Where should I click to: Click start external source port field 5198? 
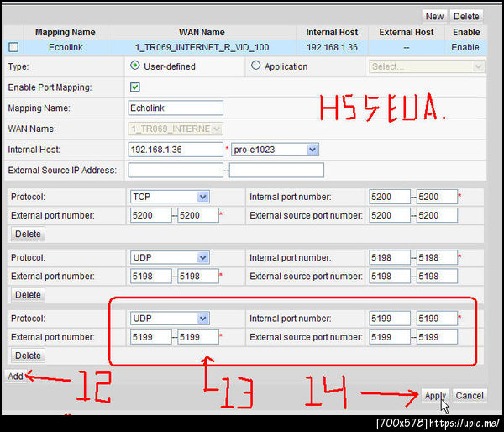coord(390,276)
